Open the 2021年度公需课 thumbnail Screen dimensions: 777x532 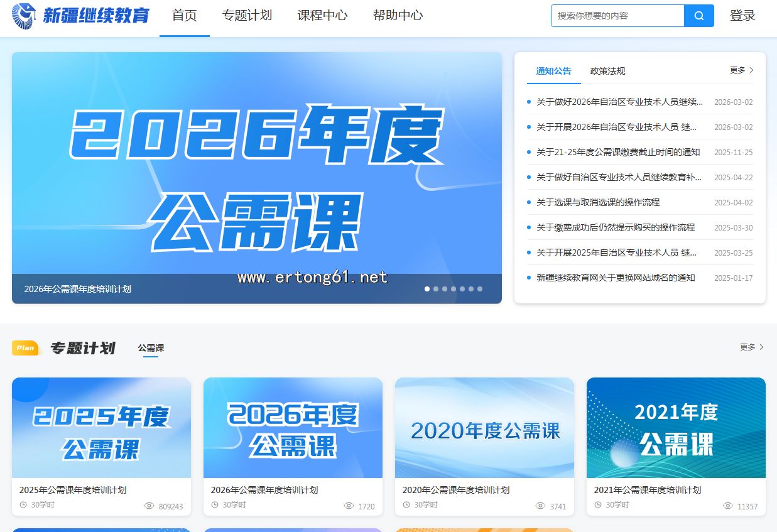[x=676, y=428]
